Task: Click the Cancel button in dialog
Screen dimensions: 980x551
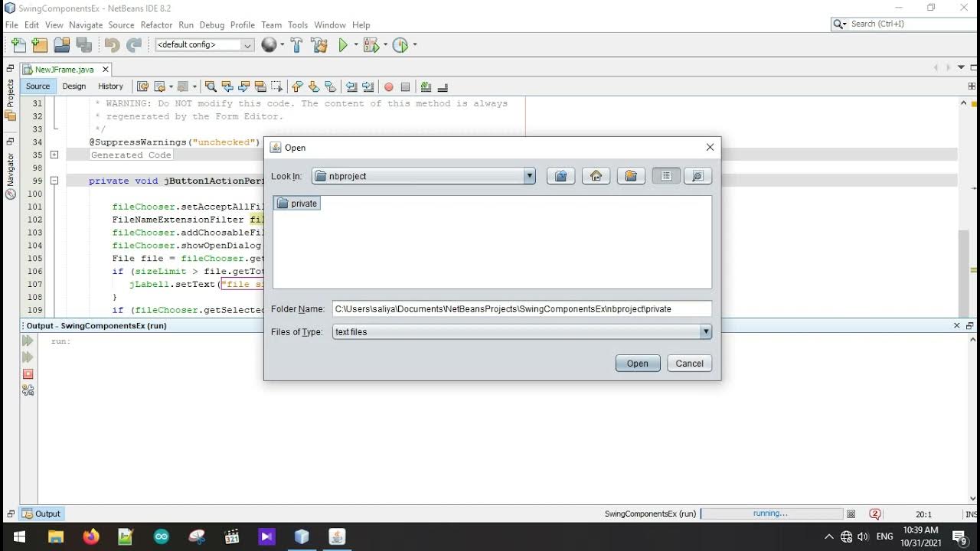Action: coord(689,364)
